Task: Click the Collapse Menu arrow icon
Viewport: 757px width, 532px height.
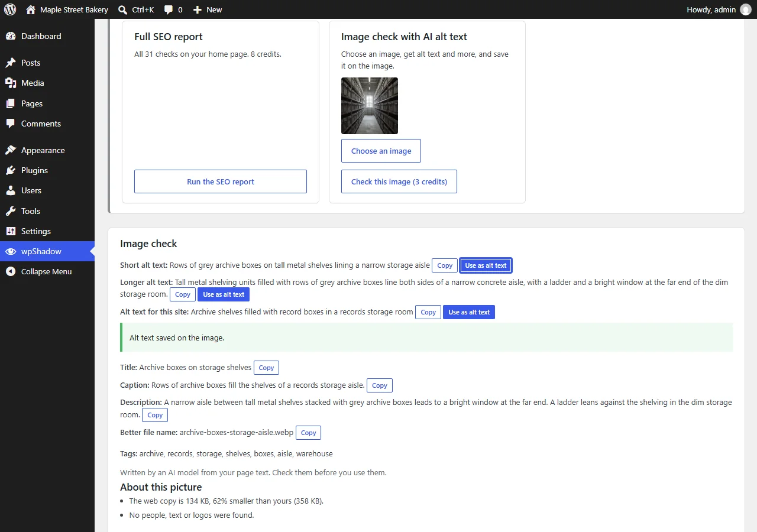Action: [11, 271]
